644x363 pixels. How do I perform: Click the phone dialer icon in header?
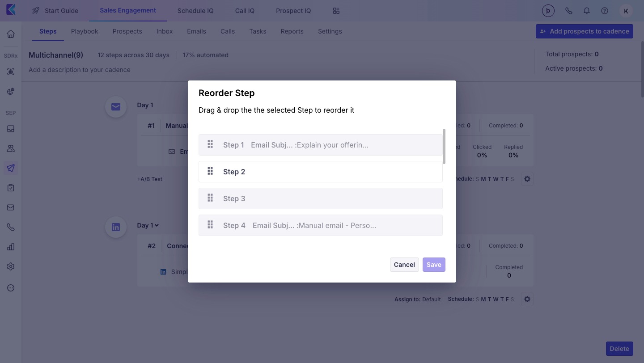tap(569, 11)
